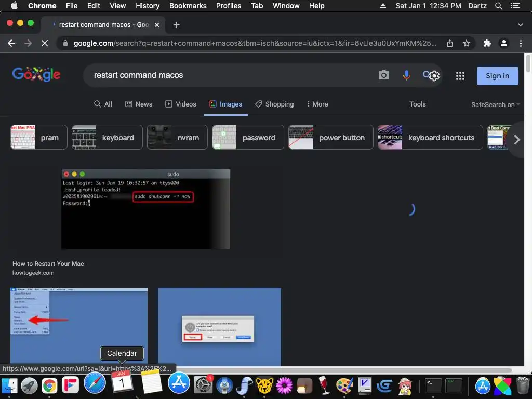Open the paint palette app in Dock
Image resolution: width=532 pixels, height=399 pixels.
click(x=344, y=385)
